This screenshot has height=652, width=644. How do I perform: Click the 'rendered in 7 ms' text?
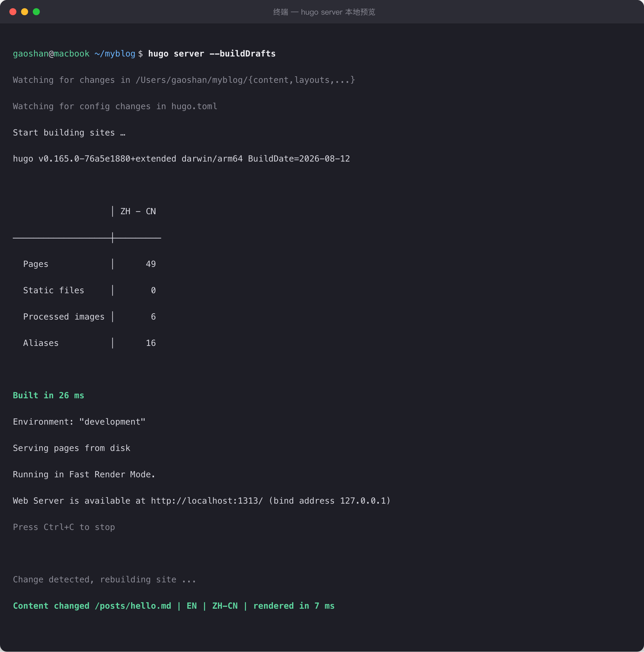coord(294,606)
